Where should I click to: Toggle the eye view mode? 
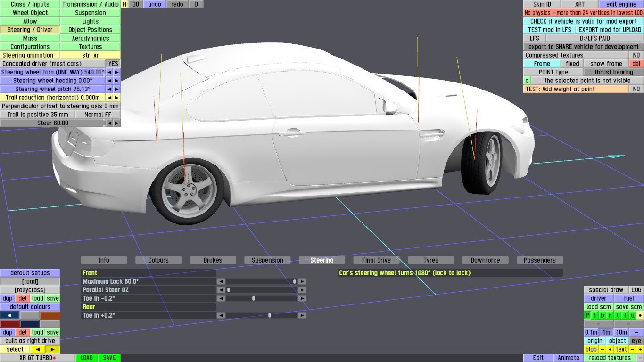pyautogui.click(x=636, y=341)
